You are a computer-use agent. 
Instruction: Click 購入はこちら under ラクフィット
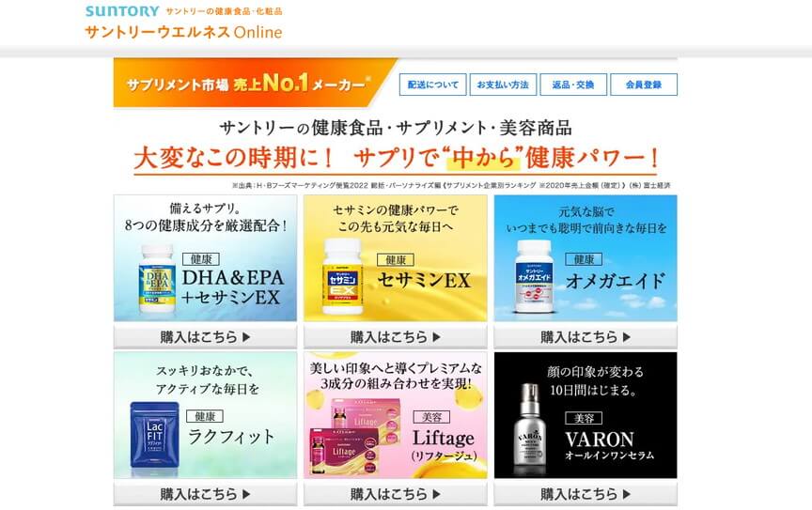206,494
